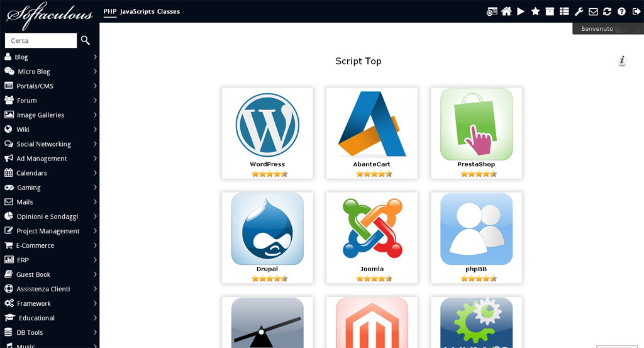This screenshot has height=348, width=644.
Task: Expand the Opinioni e Sondaggi chevron
Action: (x=95, y=216)
